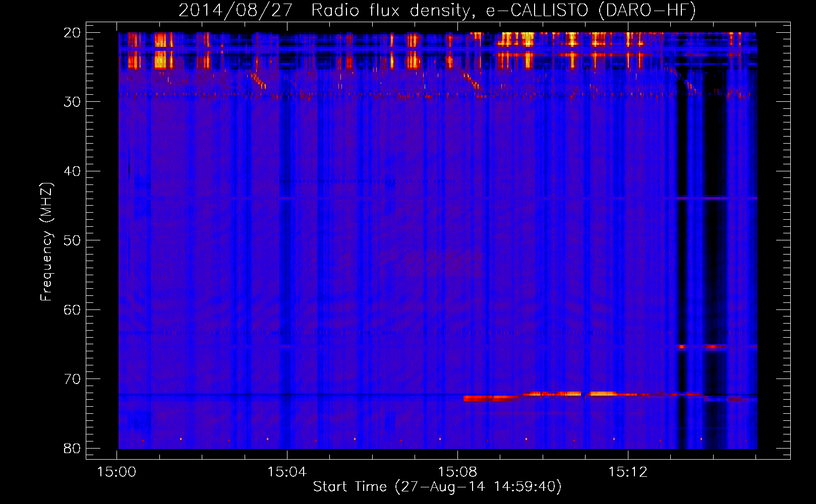Click the 'Start Time (27-Aug-14 14:59:40)' label
This screenshot has width=816, height=504.
pos(437,487)
